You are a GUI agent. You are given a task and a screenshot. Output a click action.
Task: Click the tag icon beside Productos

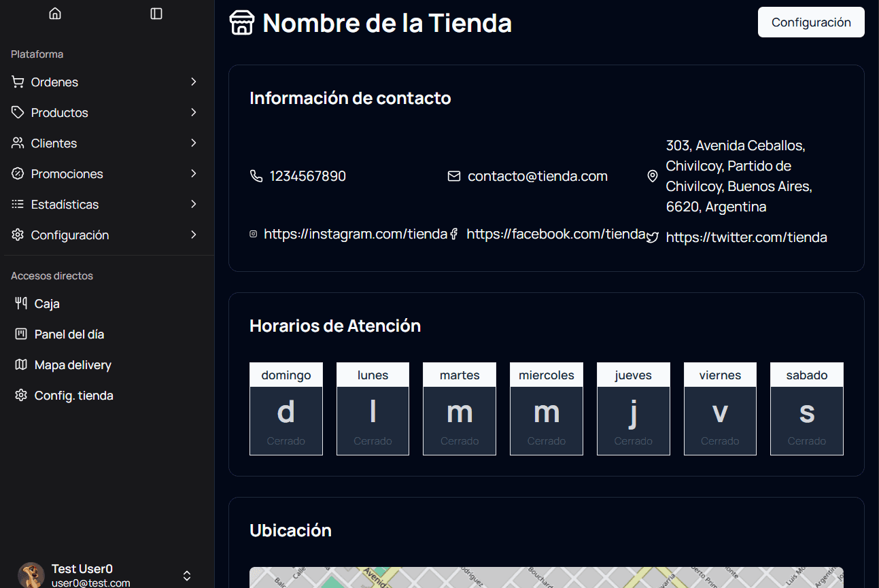coord(18,113)
